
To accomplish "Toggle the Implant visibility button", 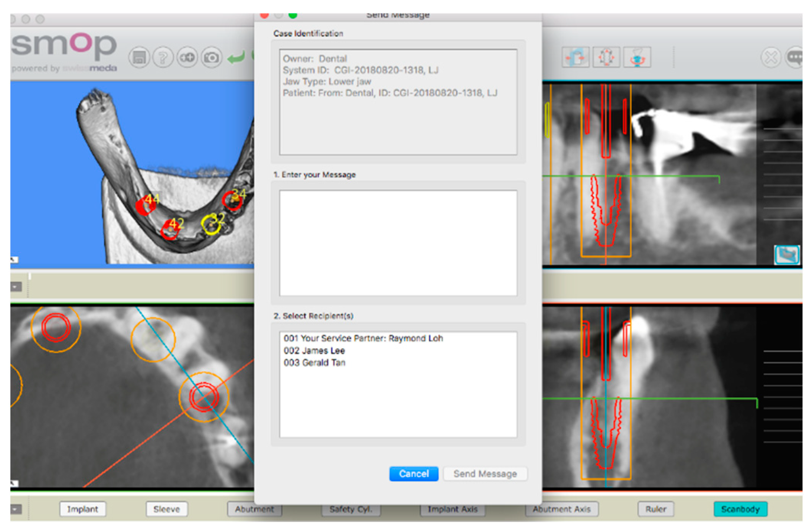I will (x=83, y=509).
